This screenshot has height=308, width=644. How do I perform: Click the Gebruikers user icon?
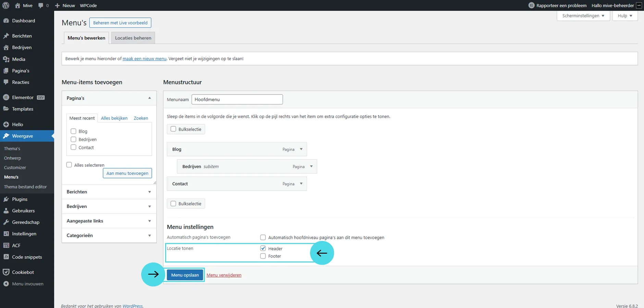(6, 211)
